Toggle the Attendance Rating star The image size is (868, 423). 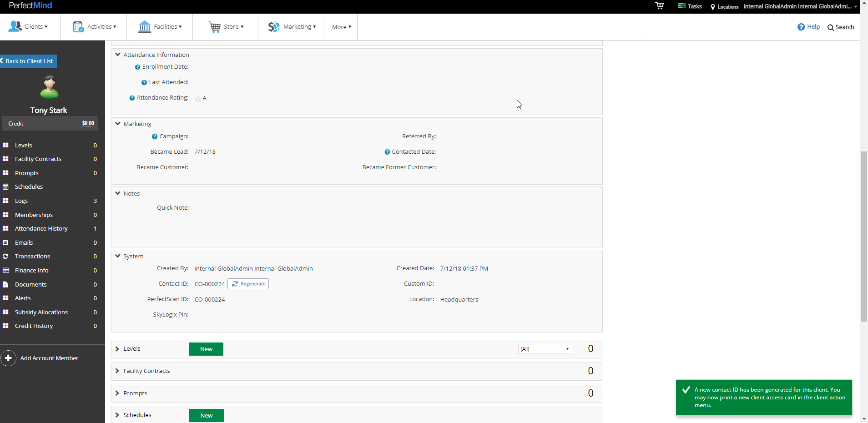click(197, 98)
